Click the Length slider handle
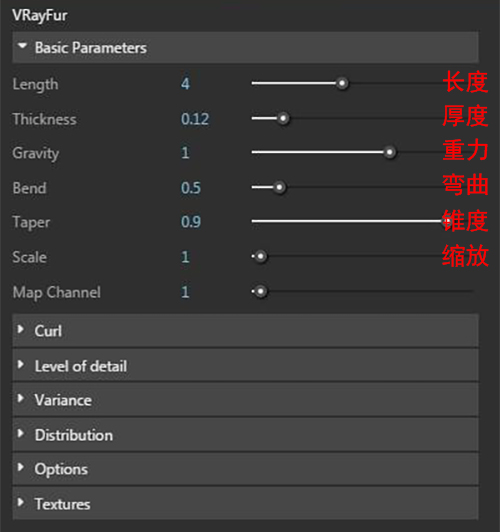Image resolution: width=500 pixels, height=532 pixels. [342, 83]
